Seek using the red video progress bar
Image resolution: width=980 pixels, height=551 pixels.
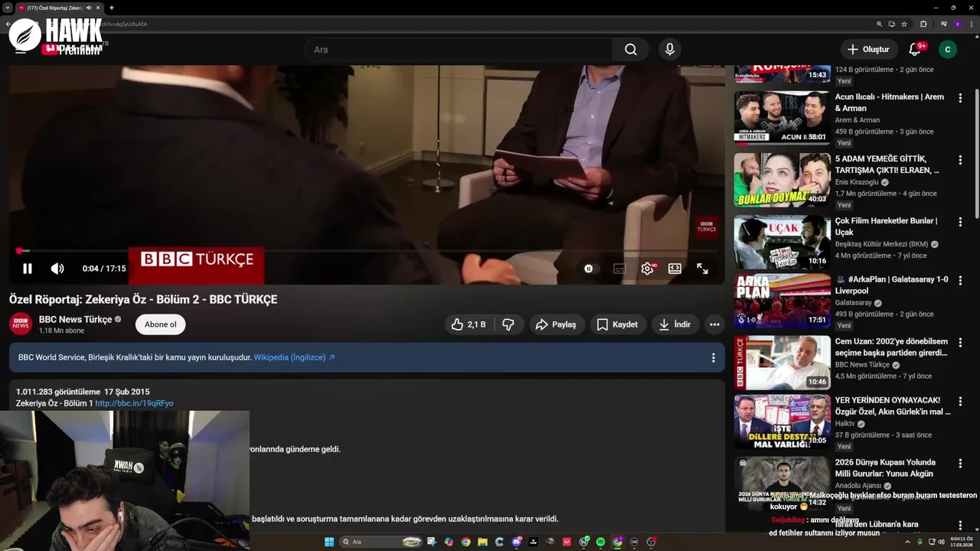[367, 250]
